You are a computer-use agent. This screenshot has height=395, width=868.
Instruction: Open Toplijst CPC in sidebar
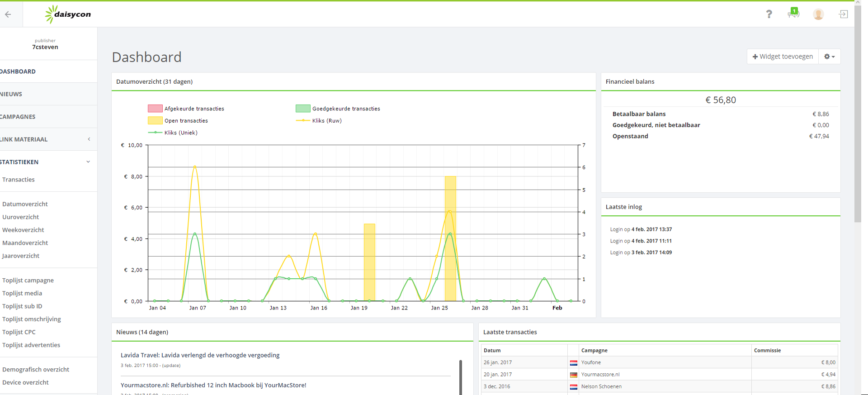tap(19, 332)
